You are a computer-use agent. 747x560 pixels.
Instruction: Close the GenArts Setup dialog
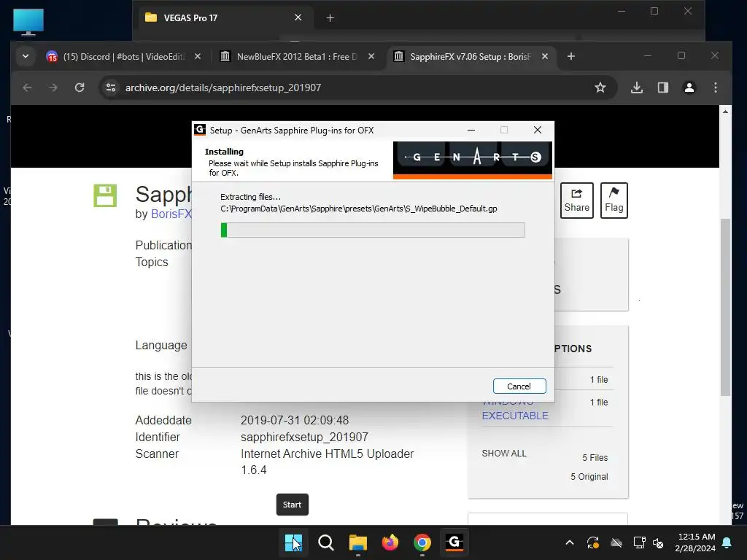pyautogui.click(x=538, y=130)
